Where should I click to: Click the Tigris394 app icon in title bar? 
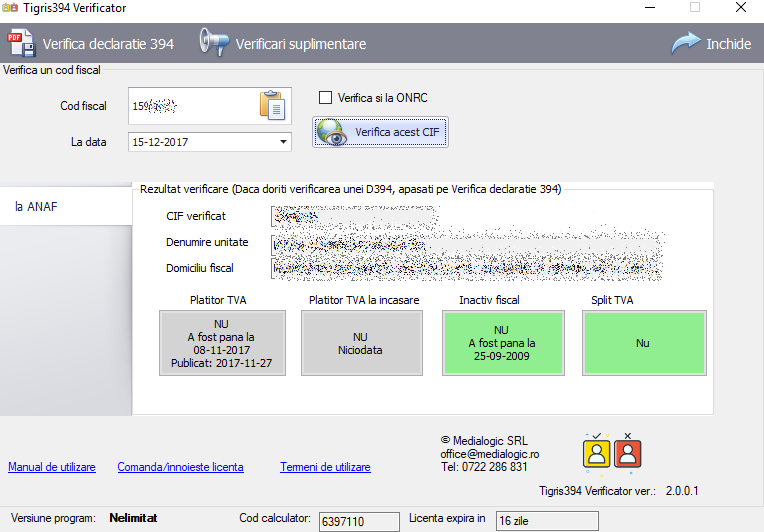tap(10, 8)
